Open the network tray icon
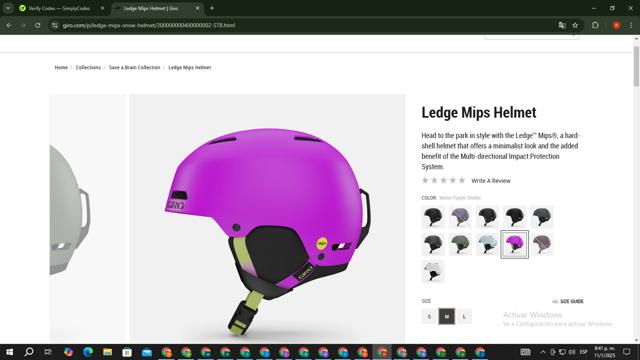 coord(562,352)
